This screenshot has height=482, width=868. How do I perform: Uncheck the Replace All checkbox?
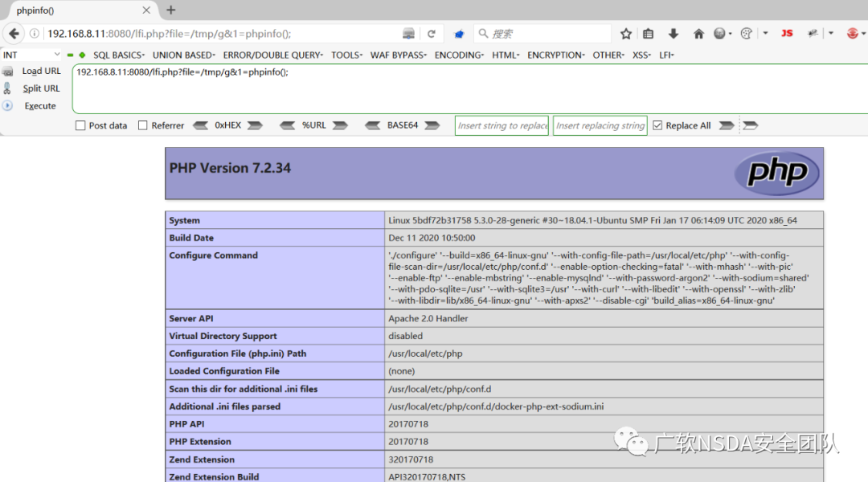[657, 125]
